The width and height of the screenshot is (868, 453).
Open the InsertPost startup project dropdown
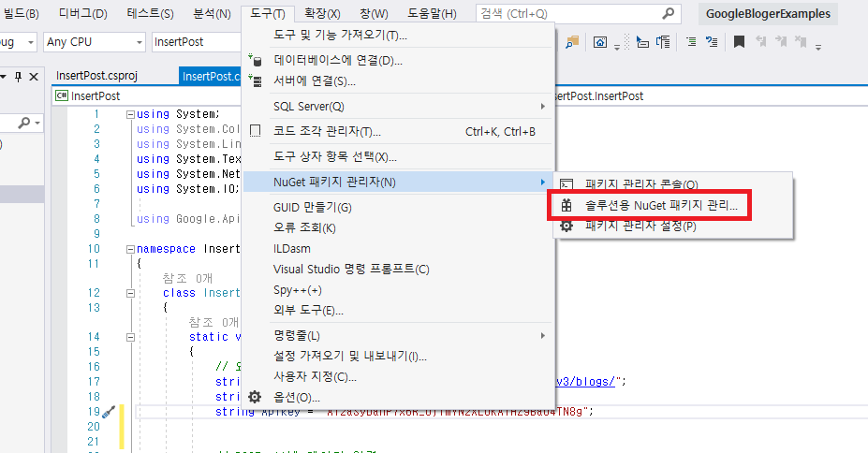[x=197, y=42]
